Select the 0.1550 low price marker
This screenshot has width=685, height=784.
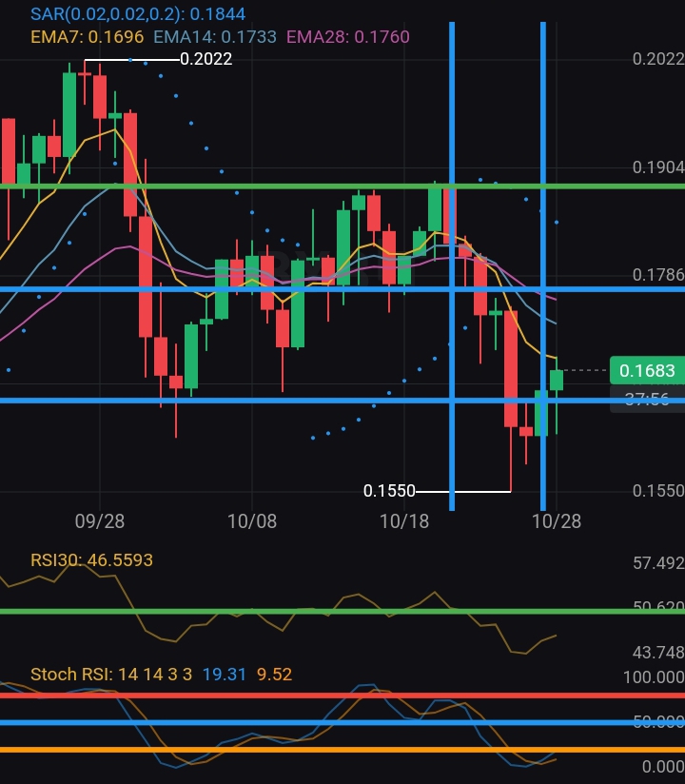pos(389,491)
